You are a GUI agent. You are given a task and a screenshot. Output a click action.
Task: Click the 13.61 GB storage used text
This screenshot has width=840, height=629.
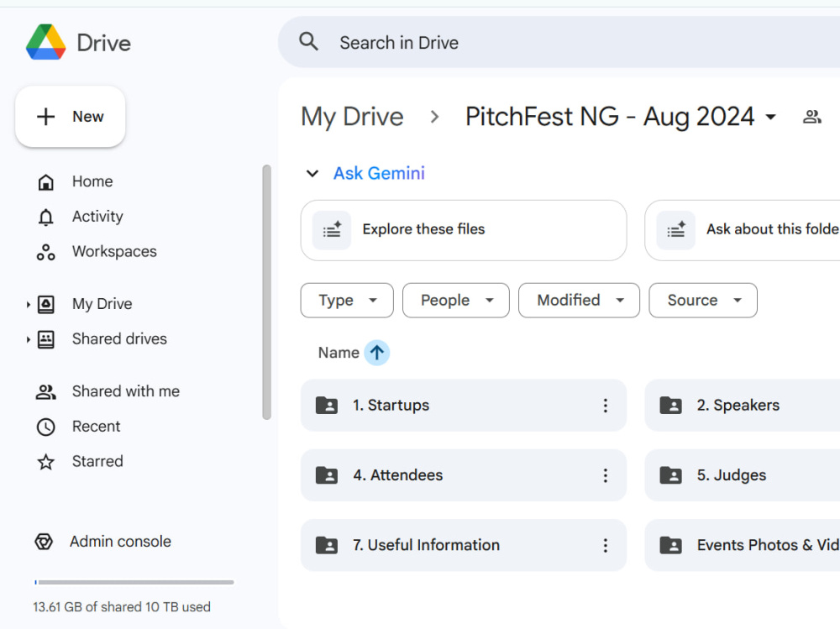point(122,607)
